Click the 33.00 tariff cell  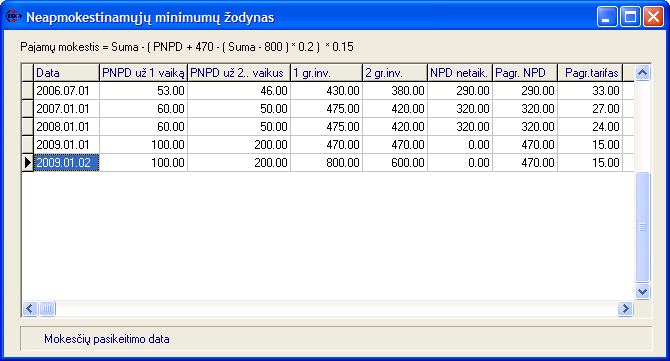(590, 91)
